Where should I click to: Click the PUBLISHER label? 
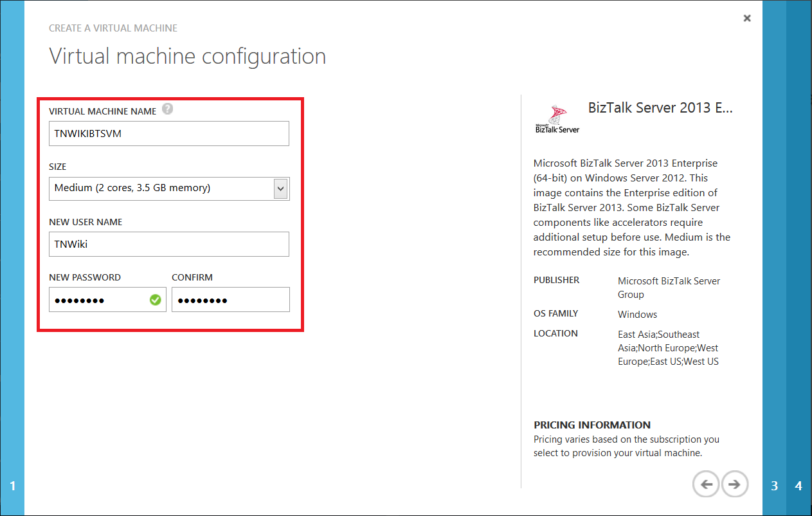[x=556, y=280]
